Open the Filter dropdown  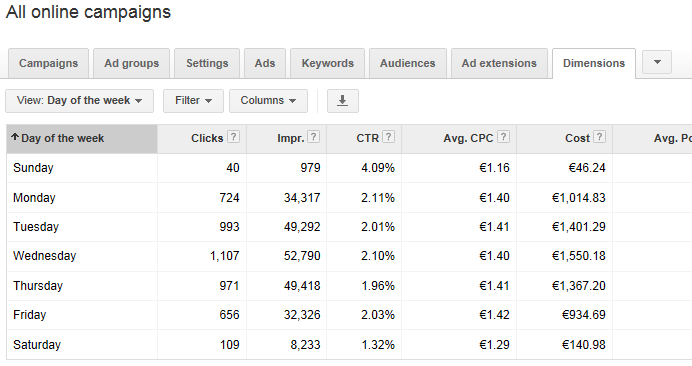tap(193, 101)
